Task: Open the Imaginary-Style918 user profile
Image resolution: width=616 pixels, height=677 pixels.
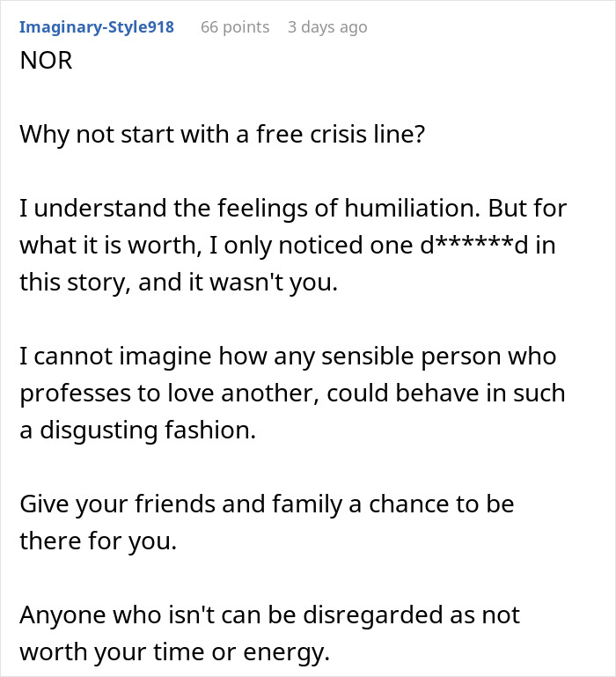Action: pyautogui.click(x=97, y=27)
